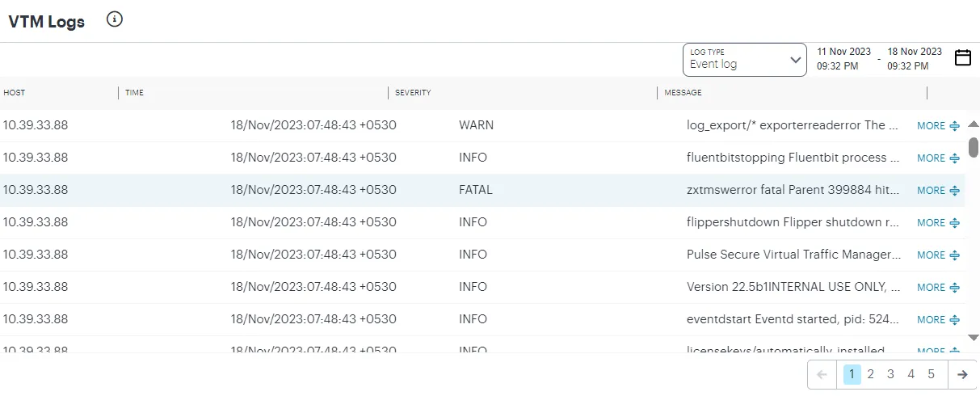Click the timestamp in the FATAL row

(x=313, y=191)
